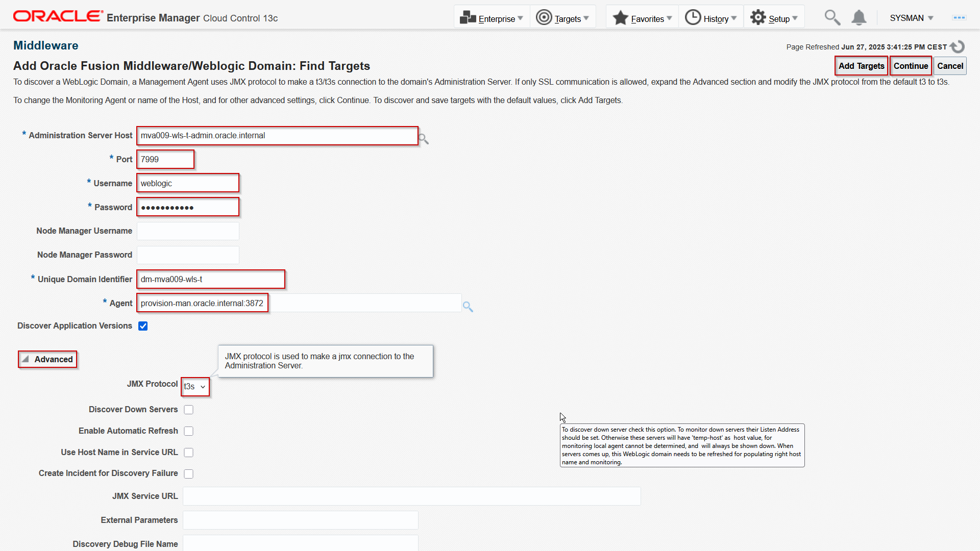The image size is (980, 551).
Task: Check Enable Automatic Refresh
Action: coord(189,431)
